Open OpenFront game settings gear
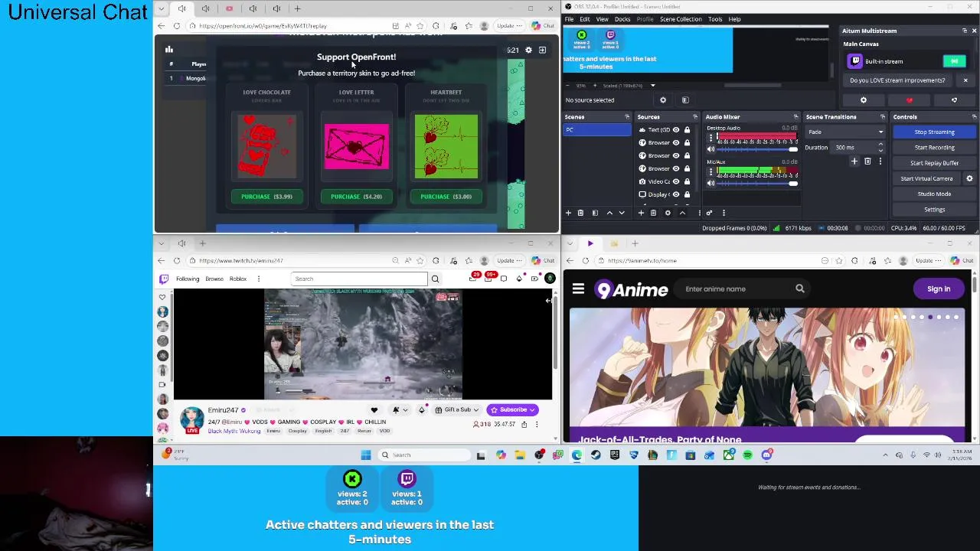The height and width of the screenshot is (551, 980). point(528,50)
